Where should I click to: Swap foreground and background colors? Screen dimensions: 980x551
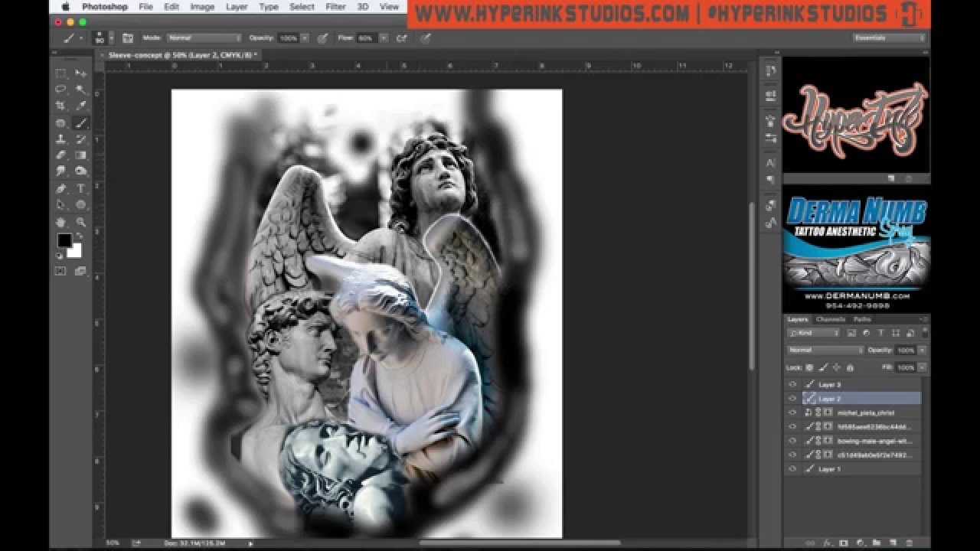(79, 236)
